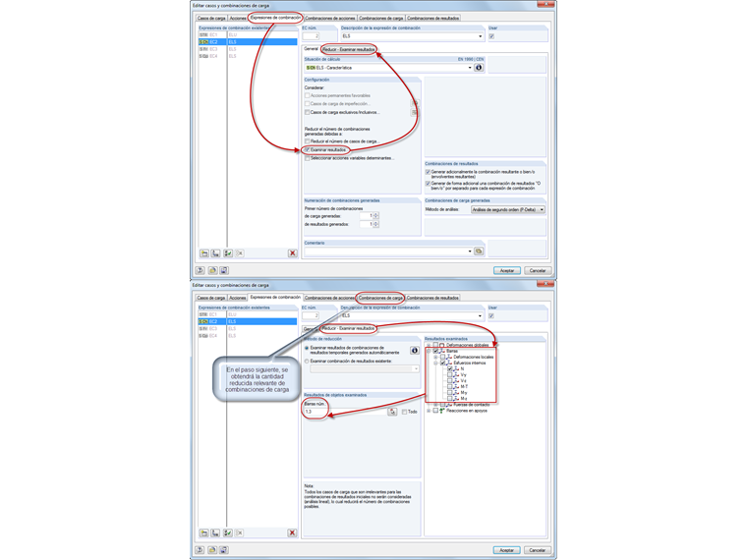Open the help icon at bottom-left of upper dialog
This screenshot has height=560, width=747.
201,270
